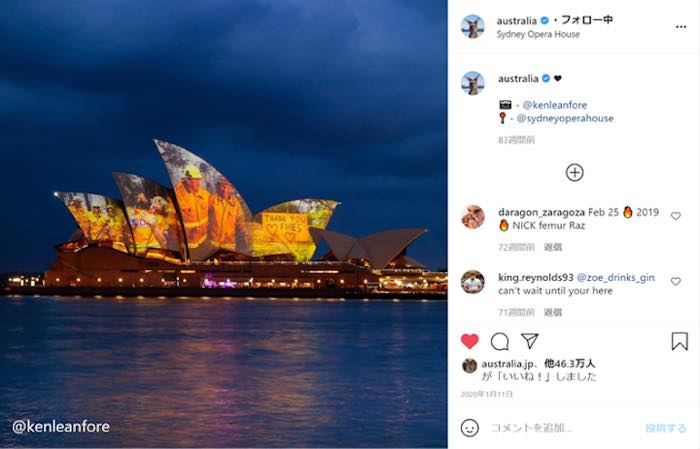
Task: Click the @kenleanfore mention link
Action: click(555, 105)
